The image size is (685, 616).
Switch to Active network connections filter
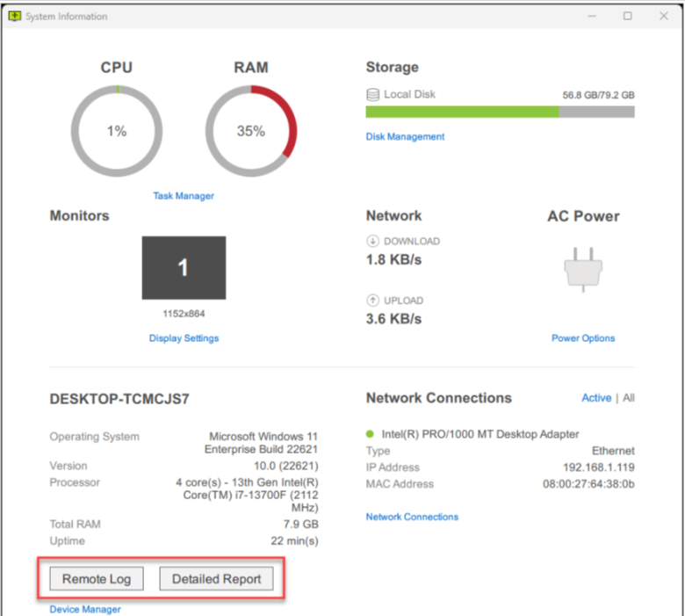[596, 398]
